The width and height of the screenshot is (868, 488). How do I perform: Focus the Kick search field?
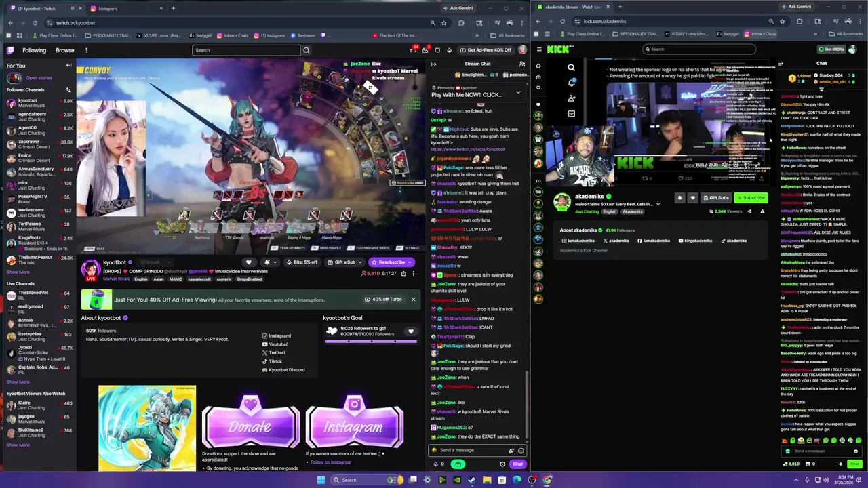698,49
